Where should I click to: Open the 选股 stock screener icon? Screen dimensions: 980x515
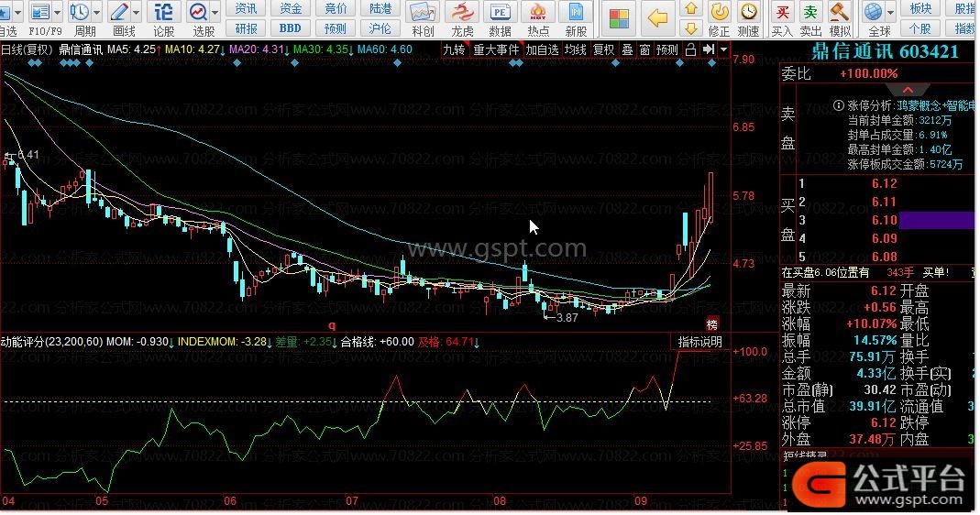[199, 12]
